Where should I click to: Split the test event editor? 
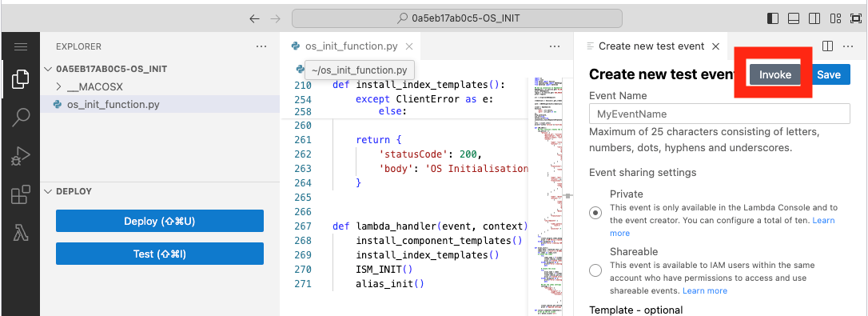(x=827, y=46)
